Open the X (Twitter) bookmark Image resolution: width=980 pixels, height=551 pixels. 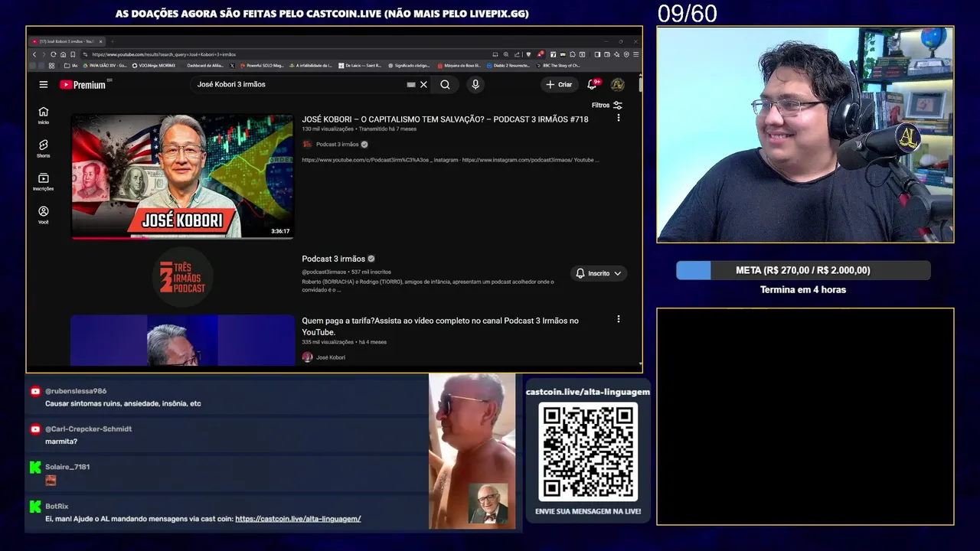pyautogui.click(x=233, y=66)
